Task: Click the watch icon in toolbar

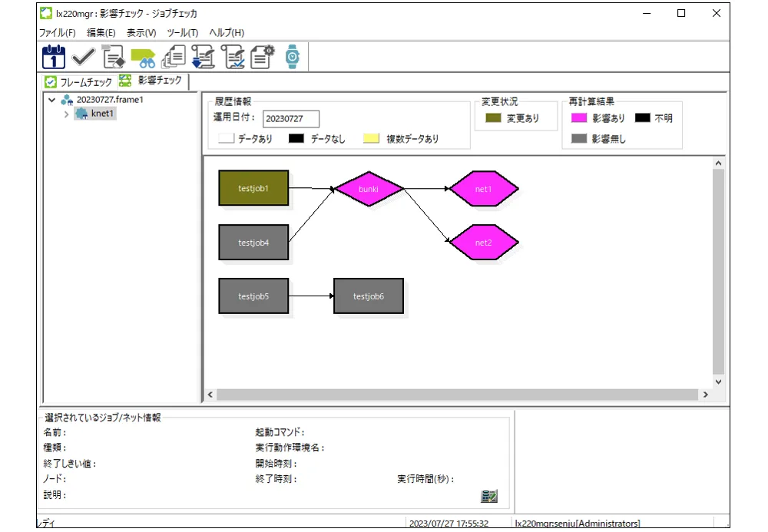Action: (x=293, y=56)
